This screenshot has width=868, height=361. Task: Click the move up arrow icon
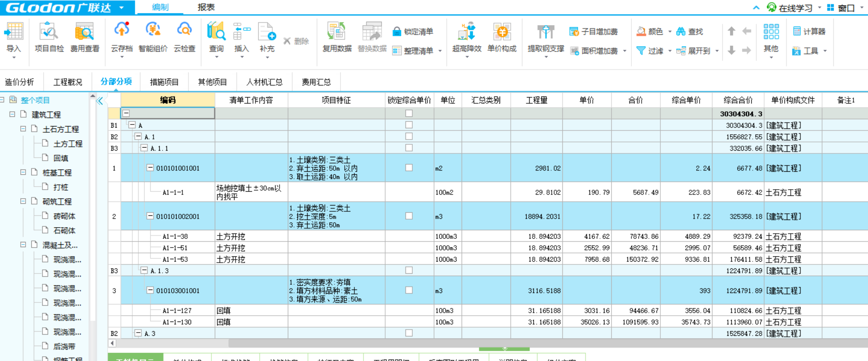pyautogui.click(x=731, y=31)
